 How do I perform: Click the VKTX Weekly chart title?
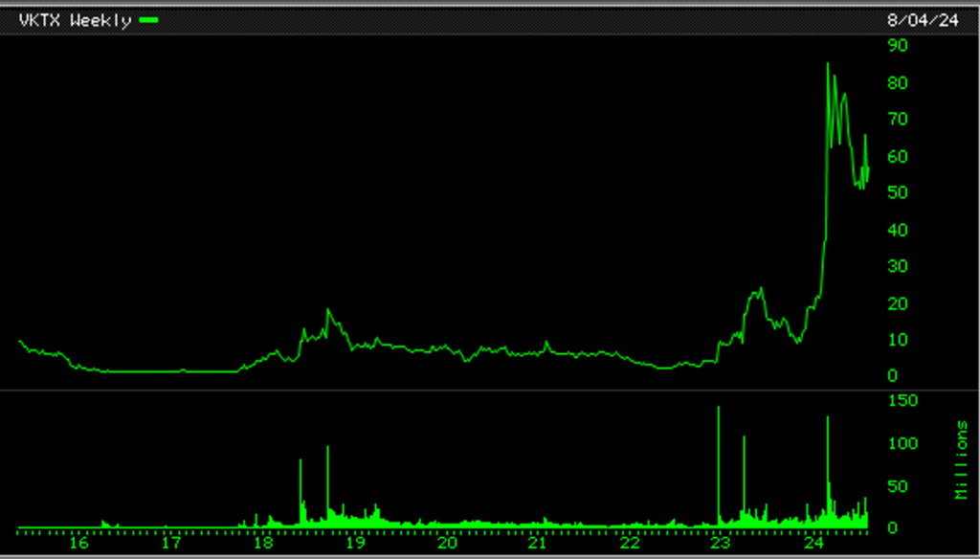point(75,20)
